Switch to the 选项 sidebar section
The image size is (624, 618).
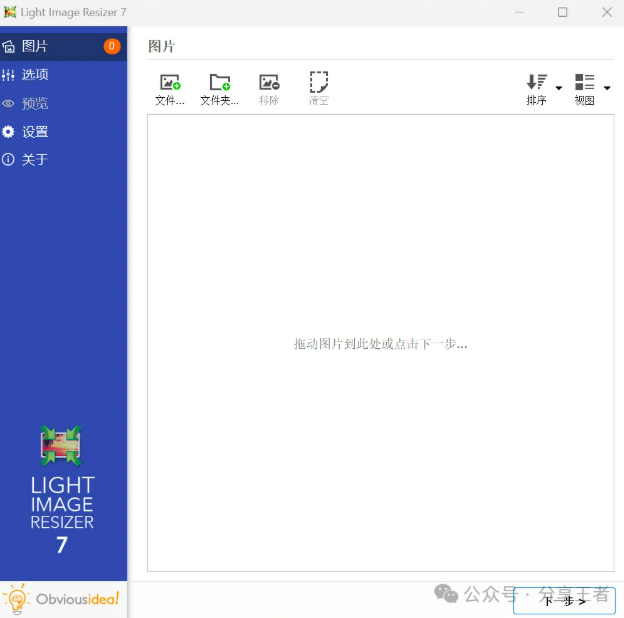coord(35,75)
